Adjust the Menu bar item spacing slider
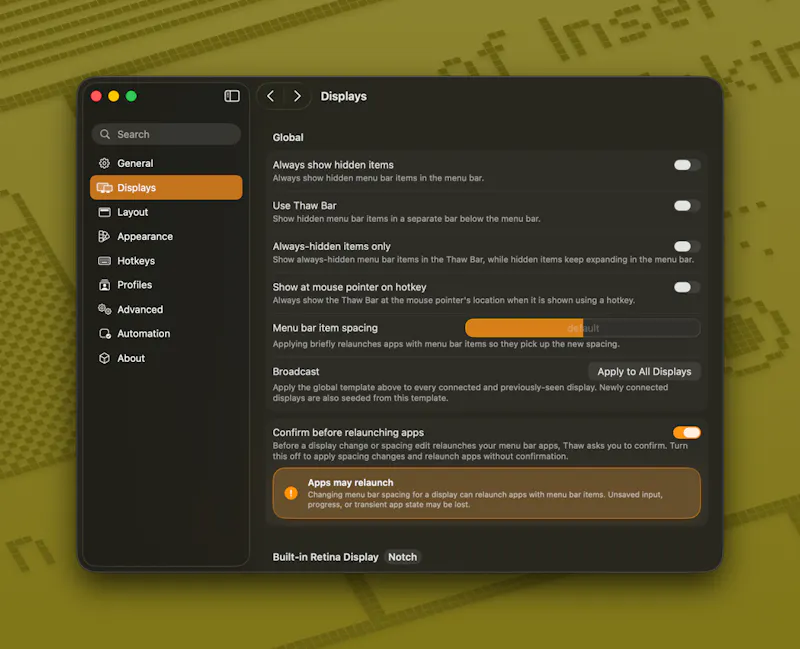The height and width of the screenshot is (649, 800). [583, 328]
